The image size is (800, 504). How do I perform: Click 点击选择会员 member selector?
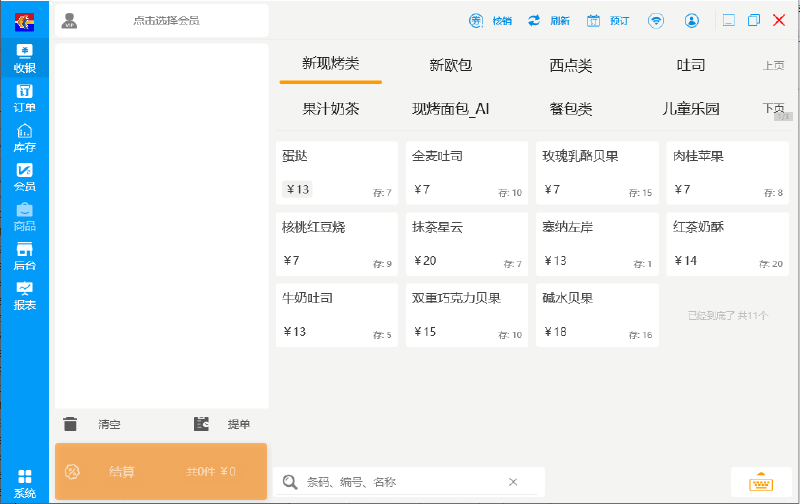pos(166,21)
